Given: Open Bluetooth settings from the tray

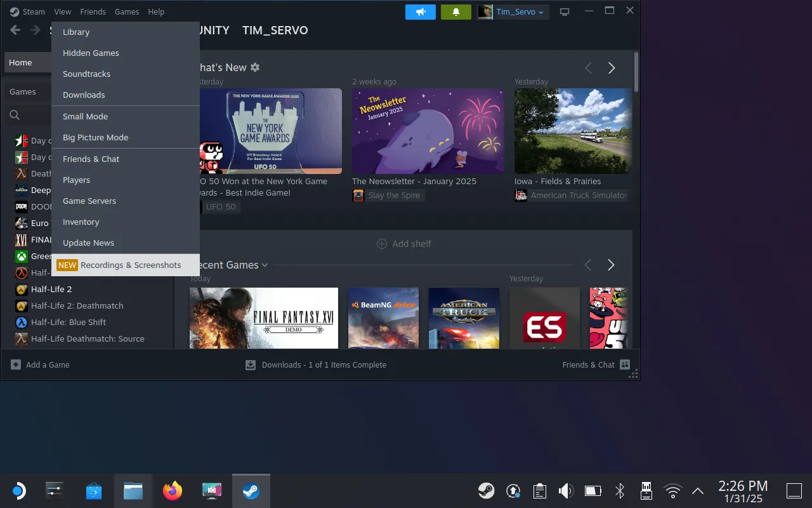Looking at the screenshot, I should coord(619,491).
